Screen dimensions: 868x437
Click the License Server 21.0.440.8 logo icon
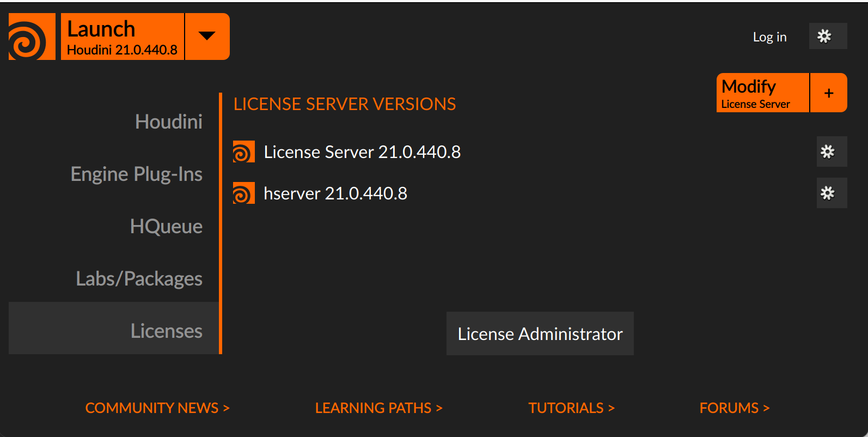pos(243,151)
